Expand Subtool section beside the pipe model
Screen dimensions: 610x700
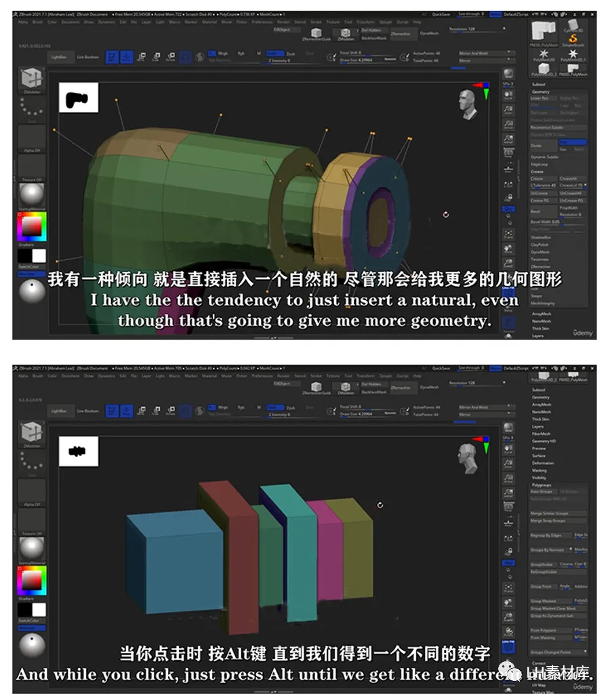point(539,85)
